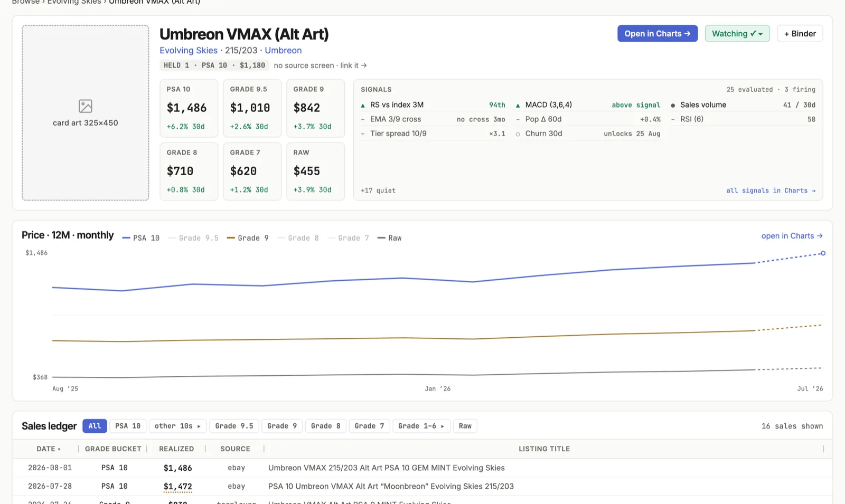Viewport: 845px width, 504px height.
Task: Select the Grade 9 $842 price card
Action: (316, 108)
